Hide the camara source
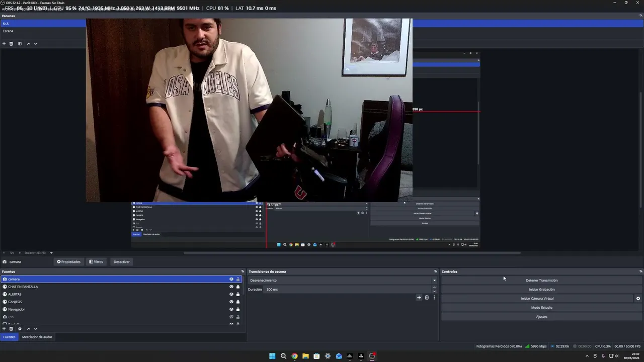644x362 pixels. click(x=231, y=279)
